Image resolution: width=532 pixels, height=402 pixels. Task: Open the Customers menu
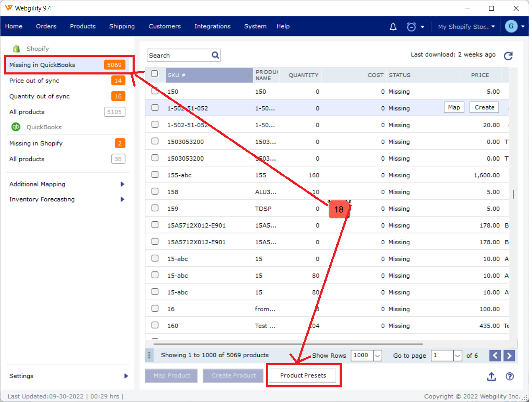coord(165,26)
